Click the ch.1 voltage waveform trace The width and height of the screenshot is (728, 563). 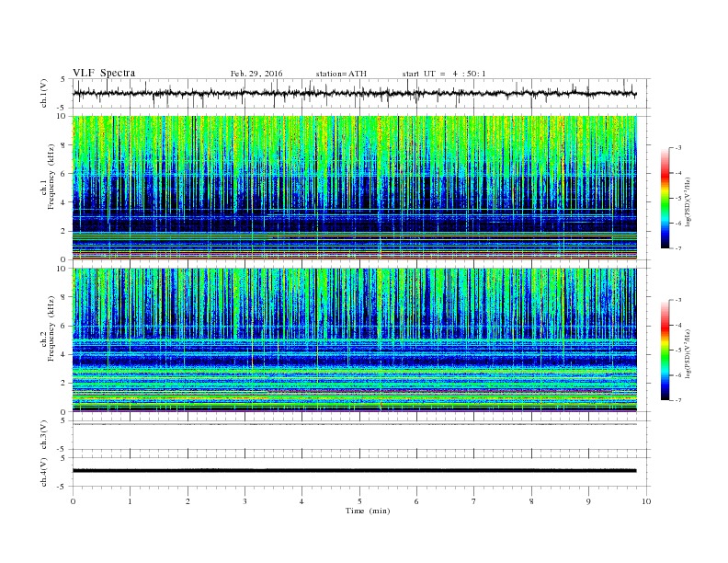click(x=354, y=93)
